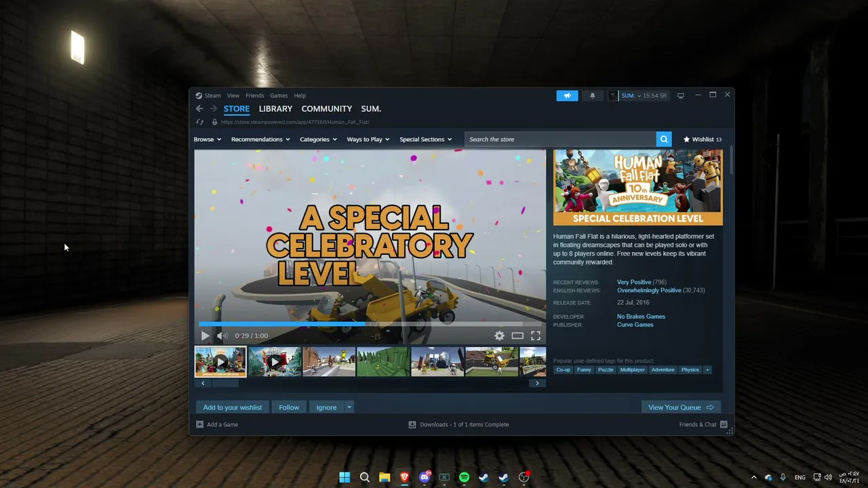Follow Human Fall Flat
This screenshot has height=488, width=868.
point(289,407)
